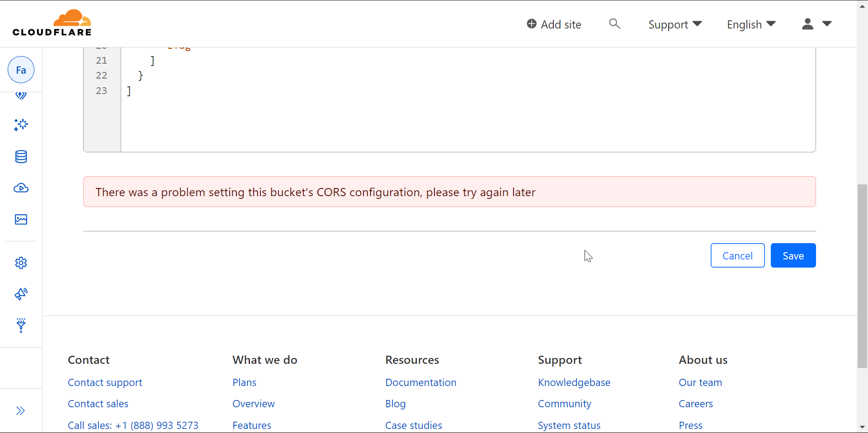
Task: Cancel the CORS configuration changes
Action: 737,255
